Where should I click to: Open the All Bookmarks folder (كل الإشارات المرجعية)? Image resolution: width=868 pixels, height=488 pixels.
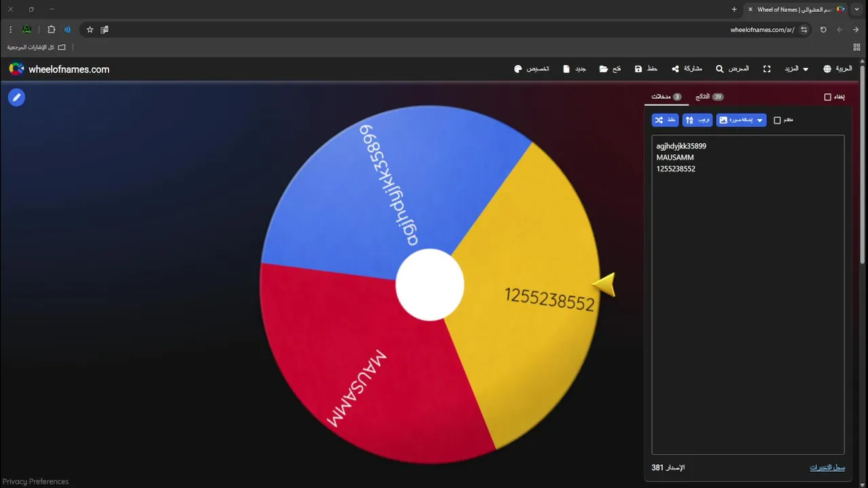[x=37, y=47]
